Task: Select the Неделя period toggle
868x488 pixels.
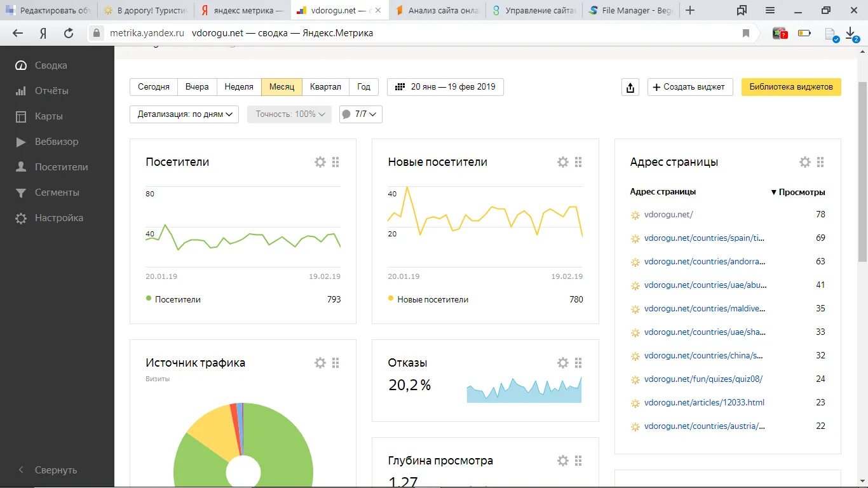Action: tap(239, 87)
